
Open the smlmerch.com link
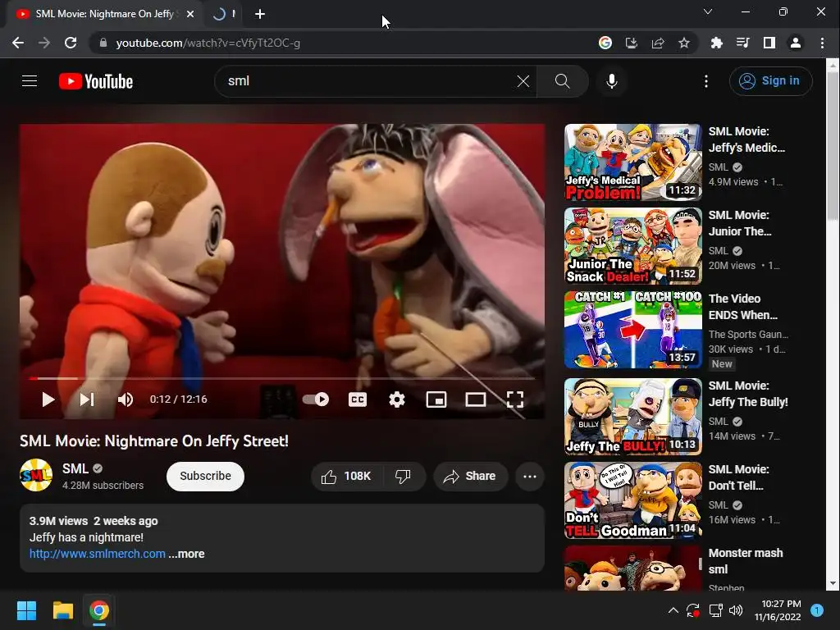tap(97, 554)
